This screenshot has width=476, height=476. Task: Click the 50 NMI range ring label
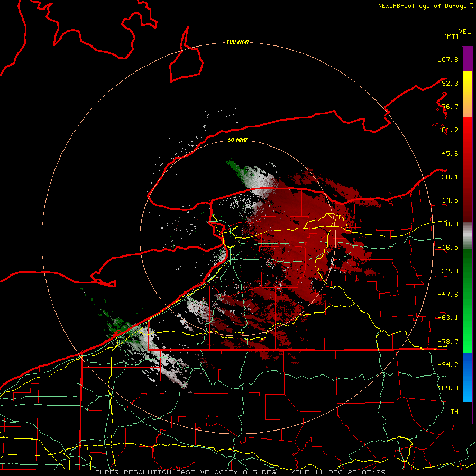[x=237, y=140]
